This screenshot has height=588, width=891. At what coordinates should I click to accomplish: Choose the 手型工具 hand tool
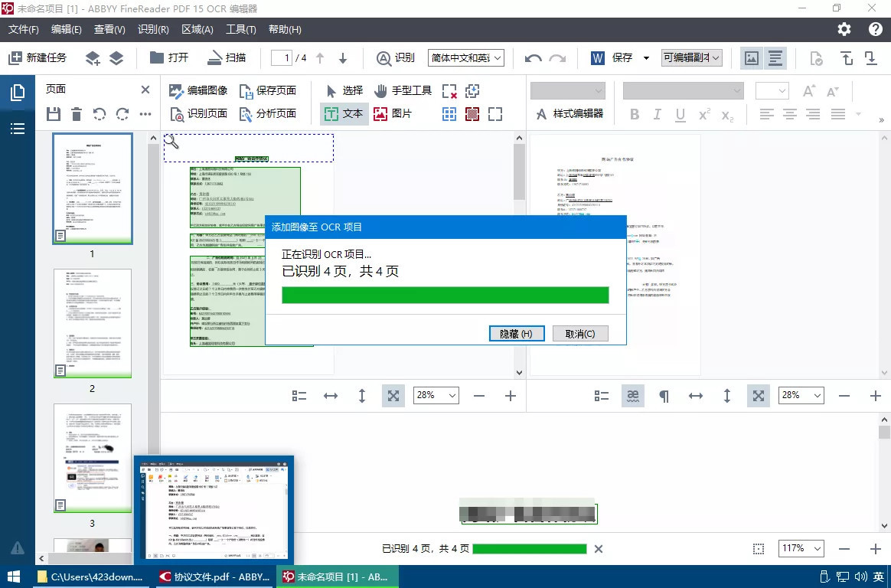point(403,90)
